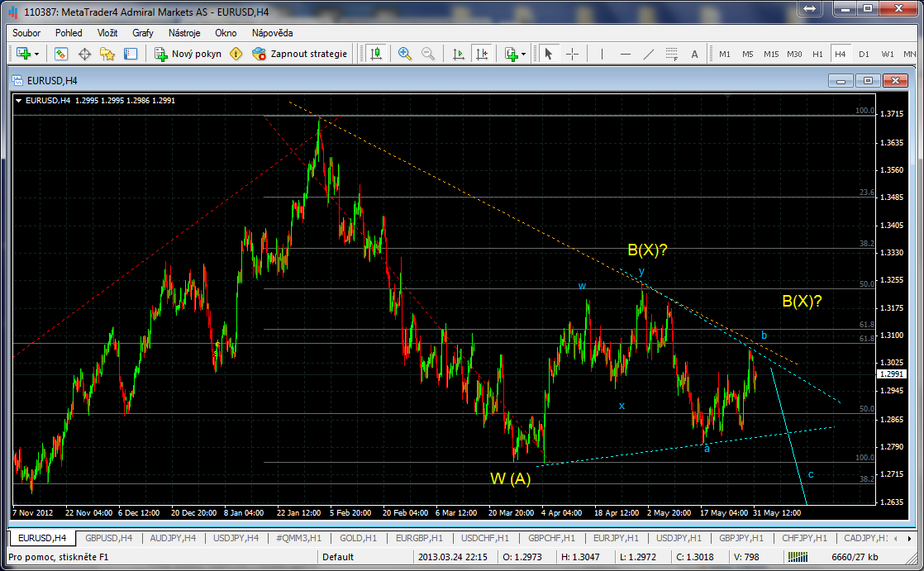
Task: Click connection status bars icon
Action: pyautogui.click(x=798, y=557)
